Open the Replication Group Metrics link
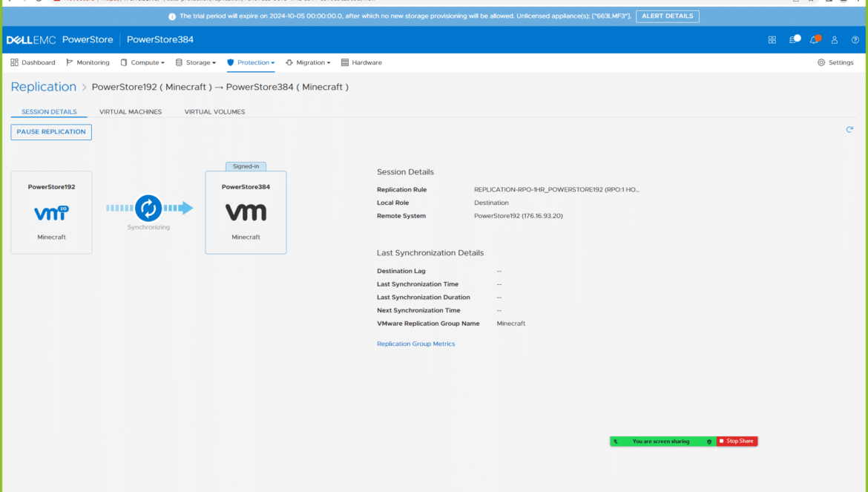Screen dimensions: 868x492 point(415,344)
